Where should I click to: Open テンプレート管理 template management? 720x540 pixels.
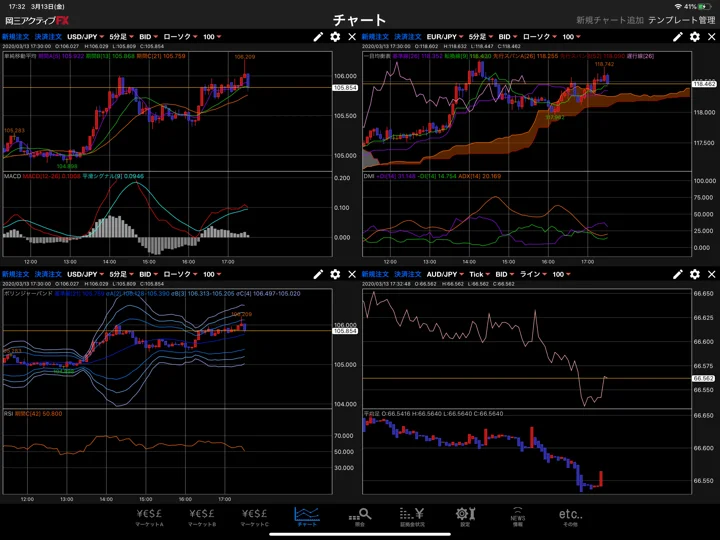point(681,20)
